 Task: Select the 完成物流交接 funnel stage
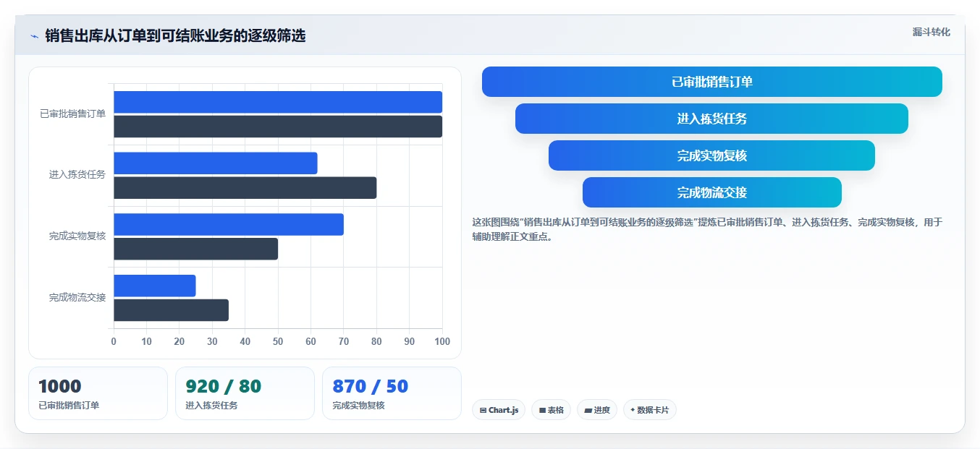coord(712,192)
